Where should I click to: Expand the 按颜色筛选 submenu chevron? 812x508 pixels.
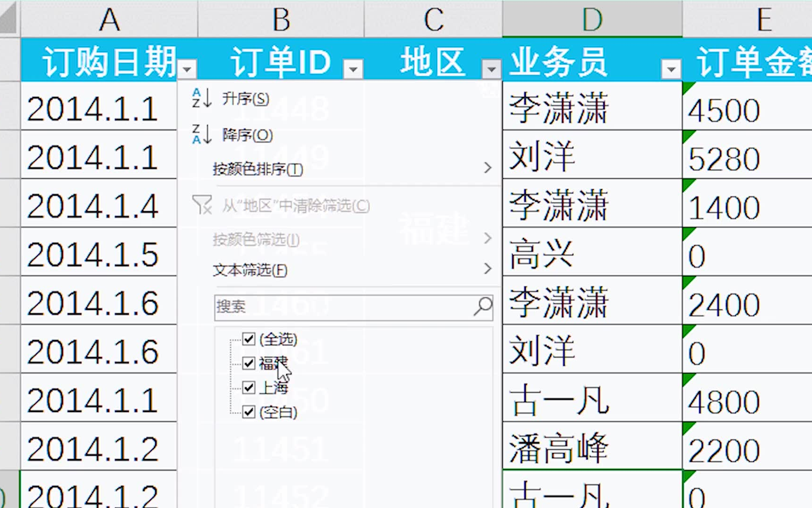[487, 239]
